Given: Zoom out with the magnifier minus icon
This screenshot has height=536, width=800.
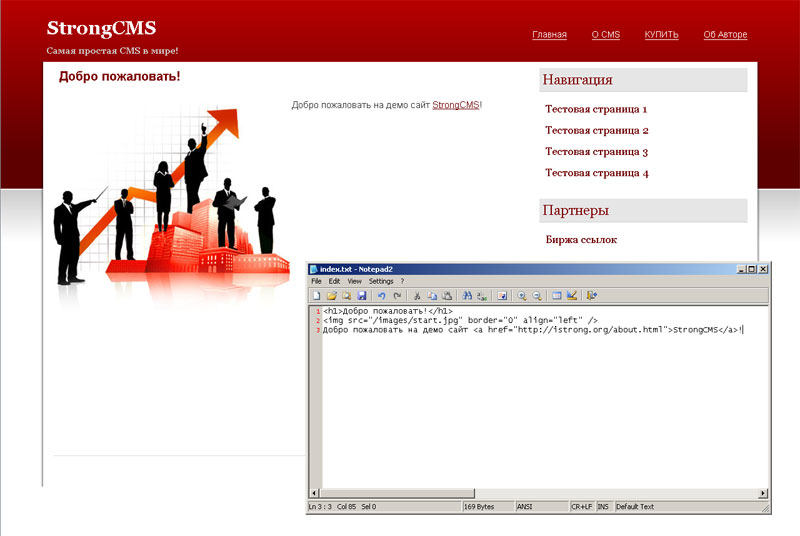Looking at the screenshot, I should tap(537, 295).
